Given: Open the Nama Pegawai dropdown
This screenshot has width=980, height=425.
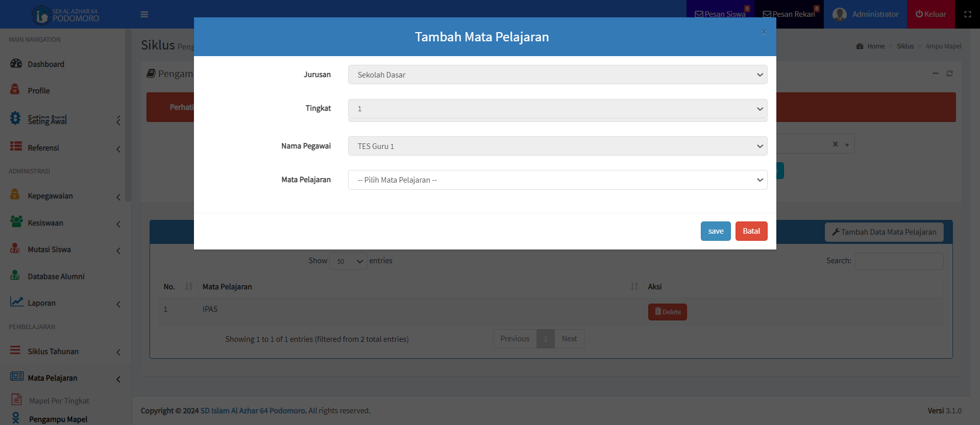Looking at the screenshot, I should pos(557,146).
